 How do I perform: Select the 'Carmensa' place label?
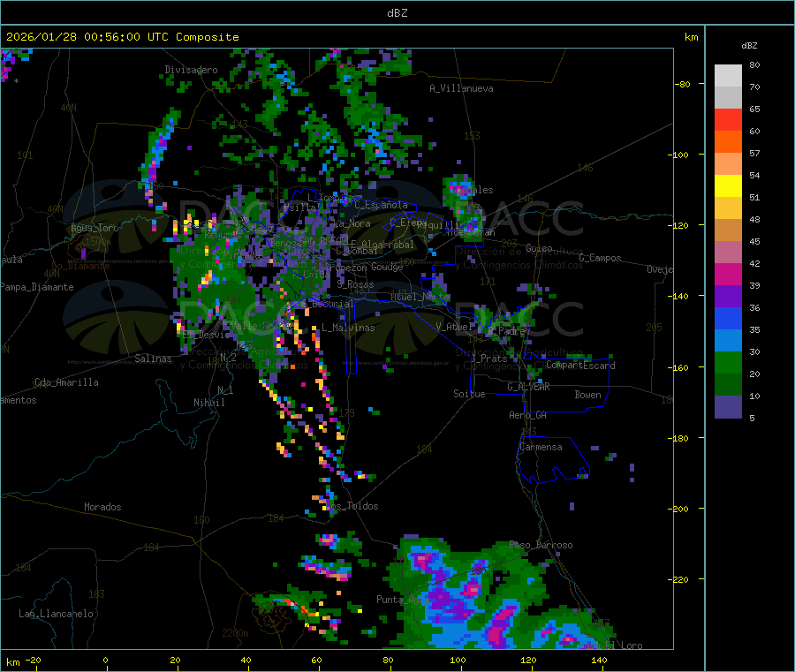(541, 447)
